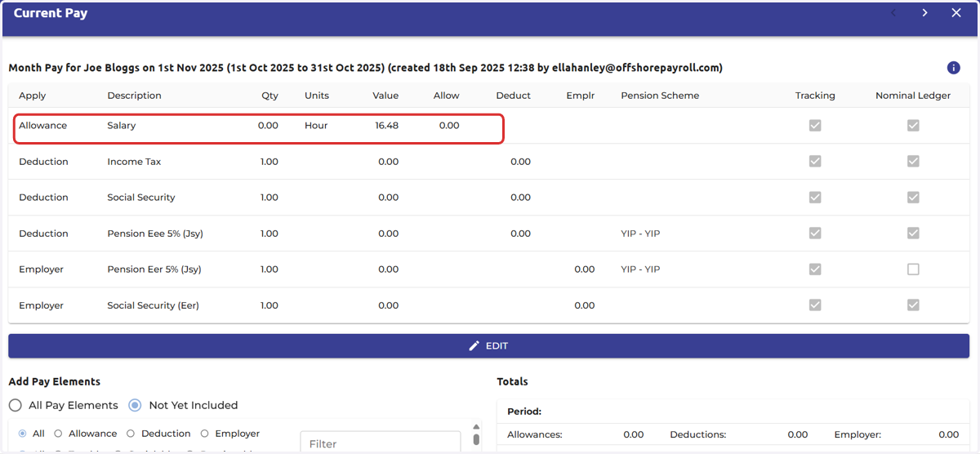Click the Allowances total label
This screenshot has width=980, height=454.
click(x=535, y=434)
